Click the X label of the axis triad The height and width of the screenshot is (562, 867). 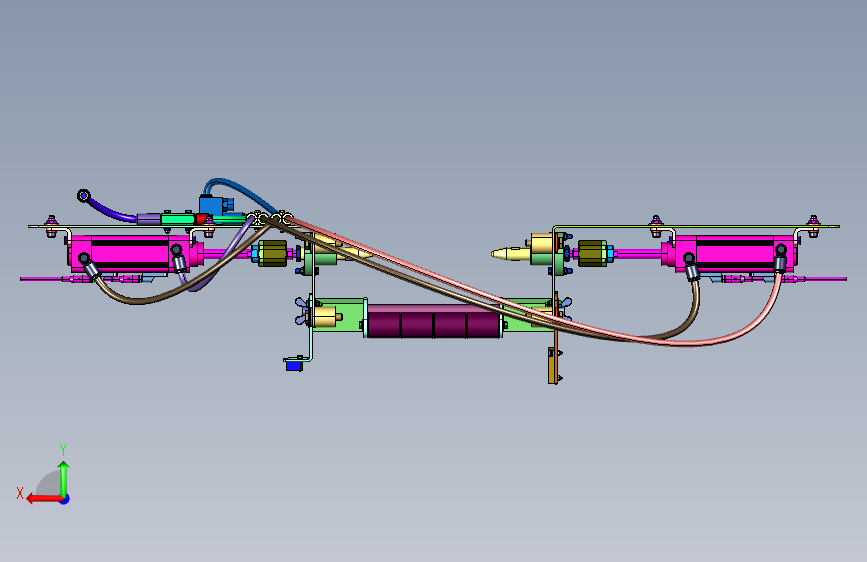(20, 493)
